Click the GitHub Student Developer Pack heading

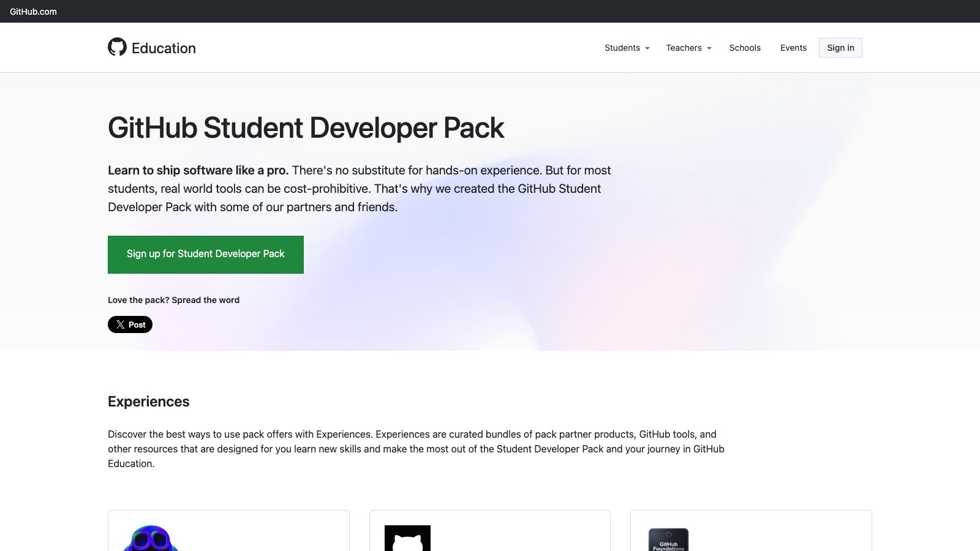click(x=306, y=128)
